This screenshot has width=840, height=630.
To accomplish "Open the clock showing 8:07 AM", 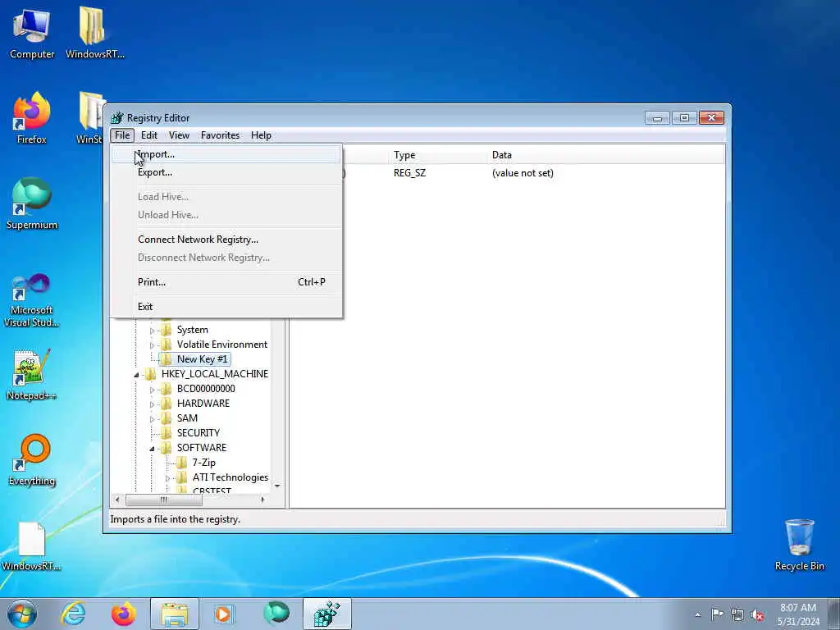I will (x=798, y=614).
